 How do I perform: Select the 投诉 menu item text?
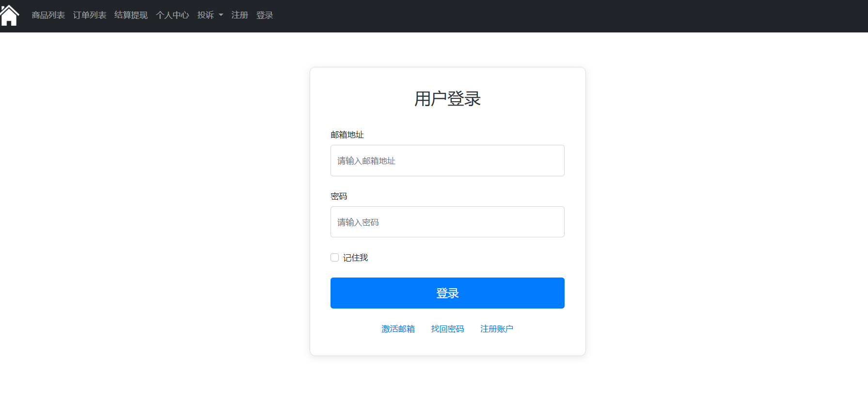click(x=205, y=15)
